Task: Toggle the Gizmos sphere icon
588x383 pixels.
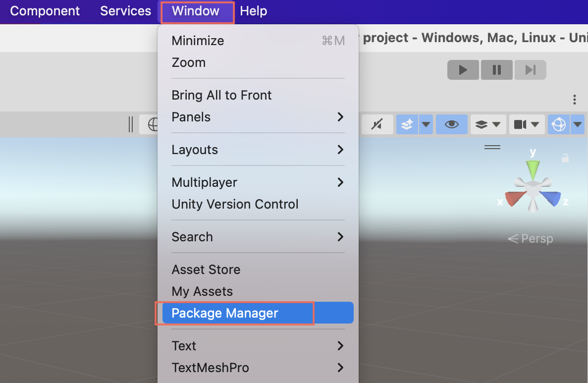Action: pos(559,125)
